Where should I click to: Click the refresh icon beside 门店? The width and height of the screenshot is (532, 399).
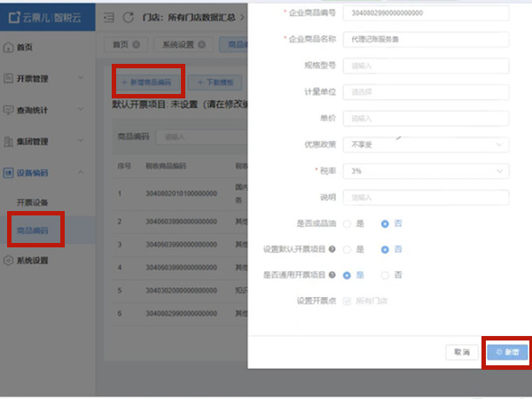click(x=129, y=17)
